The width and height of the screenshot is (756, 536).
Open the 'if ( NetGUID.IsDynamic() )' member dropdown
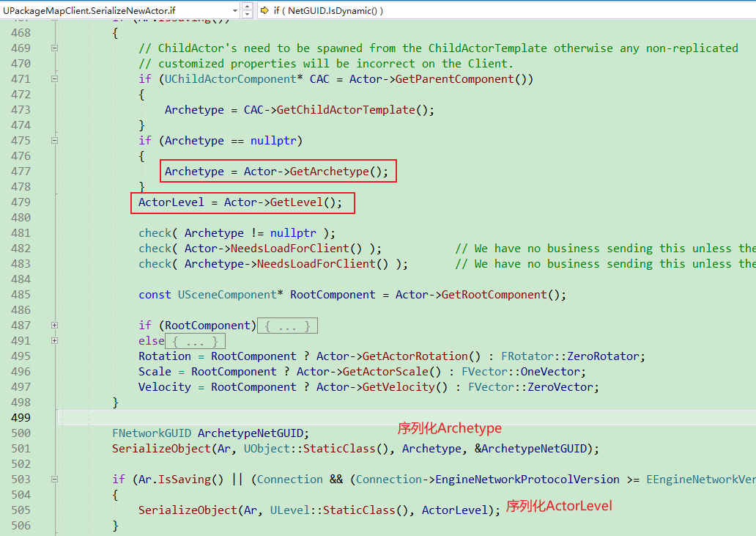(506, 10)
